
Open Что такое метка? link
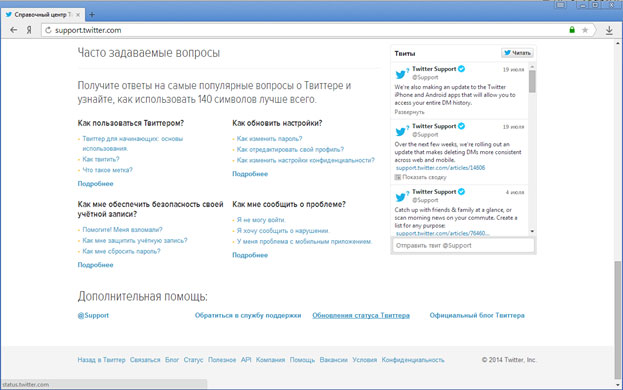tap(107, 170)
